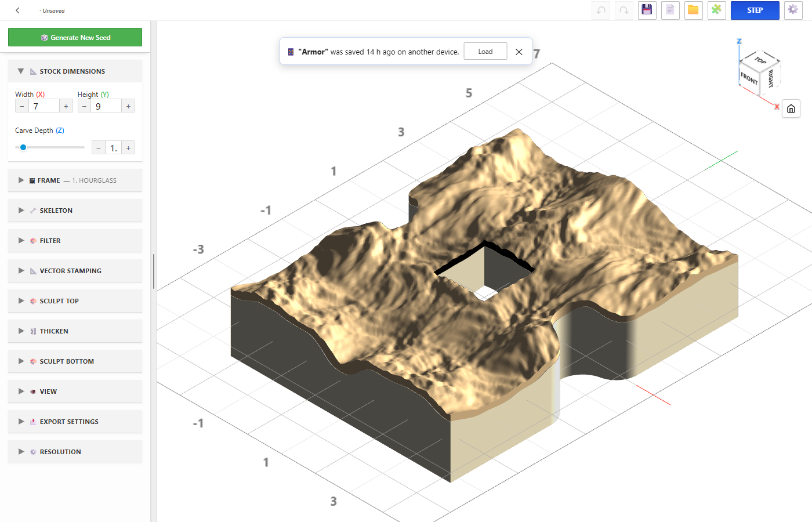Click the Carve Depth slider handle
812x522 pixels.
[x=23, y=147]
